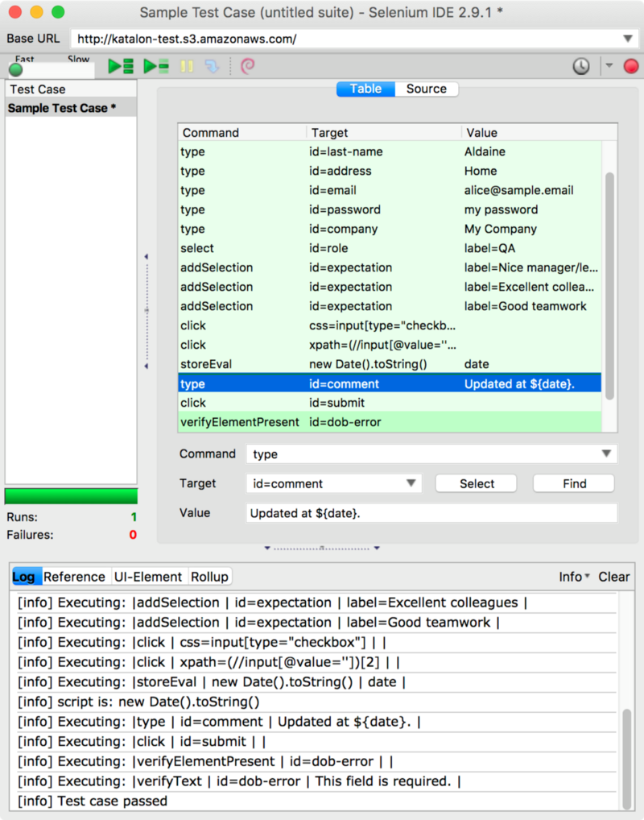644x820 pixels.
Task: Click the Value column header
Action: [539, 133]
